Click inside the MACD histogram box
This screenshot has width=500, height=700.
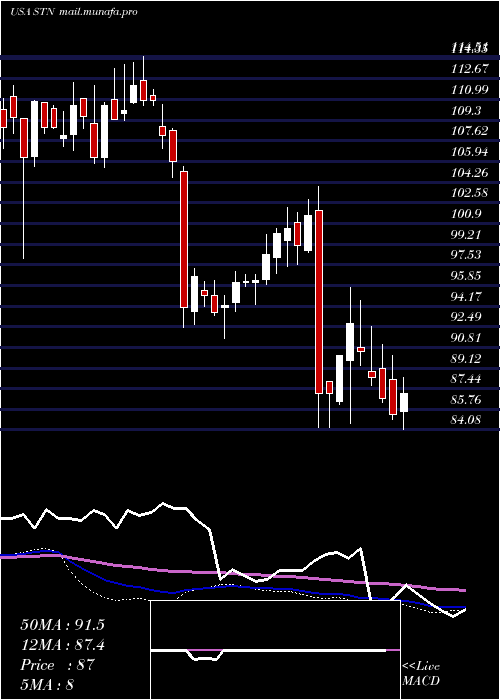tap(275, 650)
